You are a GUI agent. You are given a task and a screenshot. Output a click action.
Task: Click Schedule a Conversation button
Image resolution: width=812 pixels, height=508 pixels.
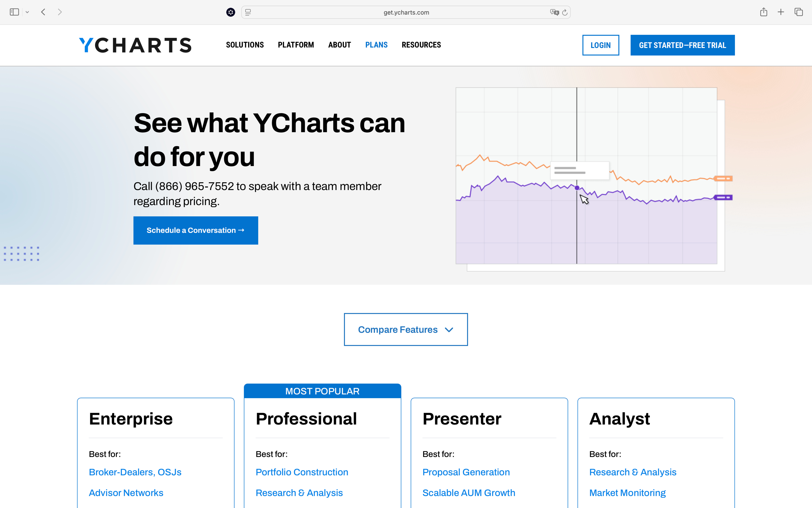pyautogui.click(x=196, y=230)
